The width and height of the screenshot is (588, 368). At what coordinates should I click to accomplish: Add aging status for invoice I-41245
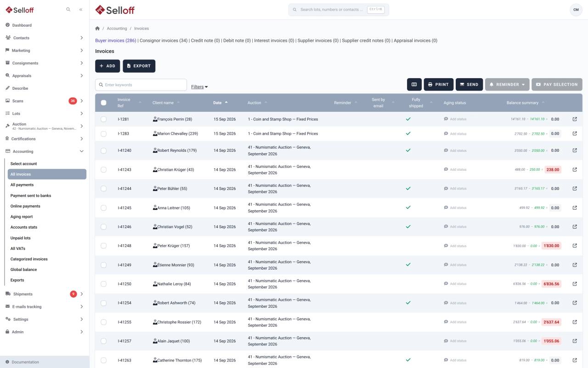pyautogui.click(x=455, y=208)
